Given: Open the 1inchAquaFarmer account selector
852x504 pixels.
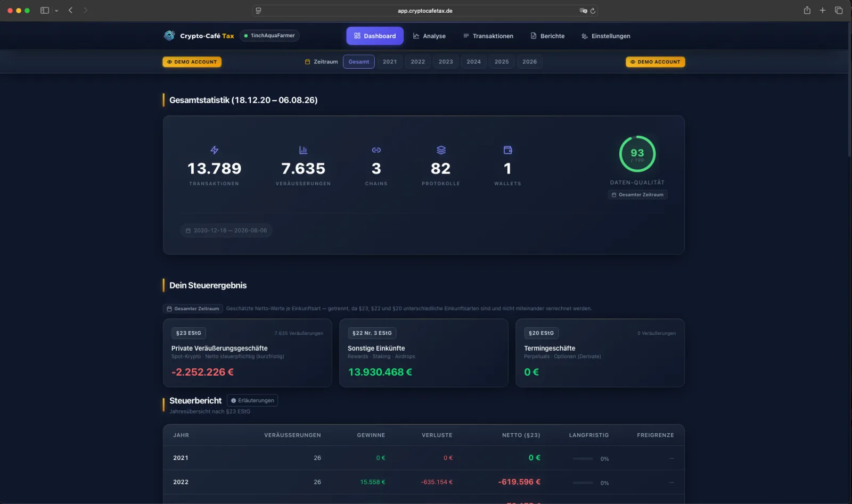Looking at the screenshot, I should [x=269, y=36].
